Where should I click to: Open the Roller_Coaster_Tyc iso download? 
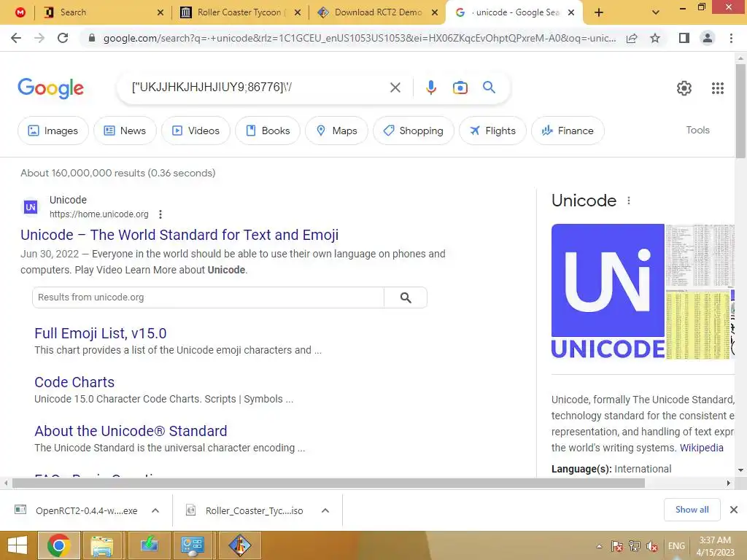(245, 510)
